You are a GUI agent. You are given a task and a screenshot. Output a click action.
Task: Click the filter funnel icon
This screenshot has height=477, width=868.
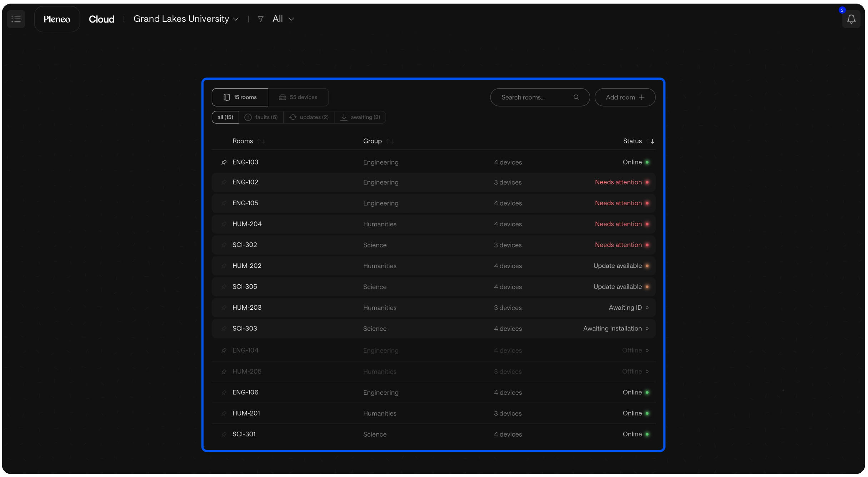coord(261,19)
